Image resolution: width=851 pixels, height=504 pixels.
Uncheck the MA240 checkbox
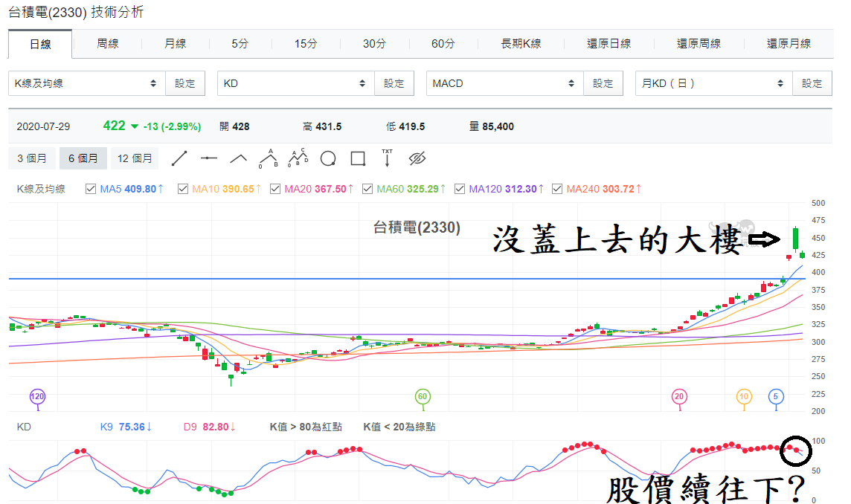(557, 189)
